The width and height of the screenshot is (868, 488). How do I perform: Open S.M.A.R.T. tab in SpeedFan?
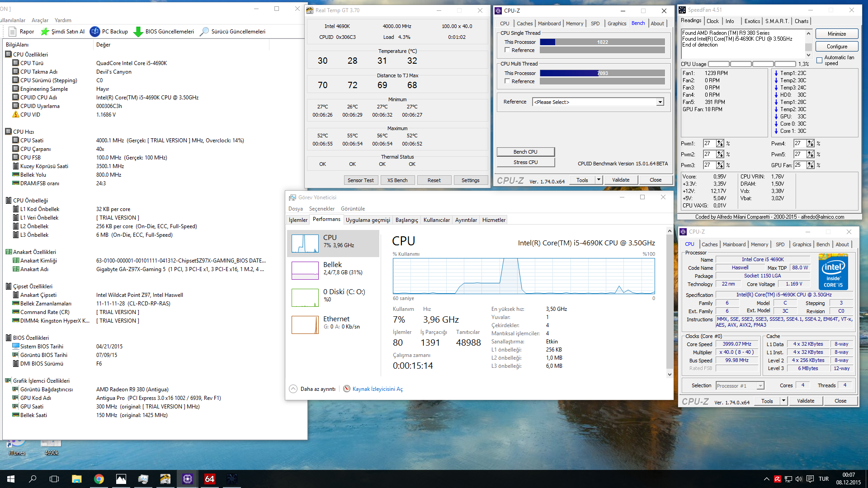777,21
